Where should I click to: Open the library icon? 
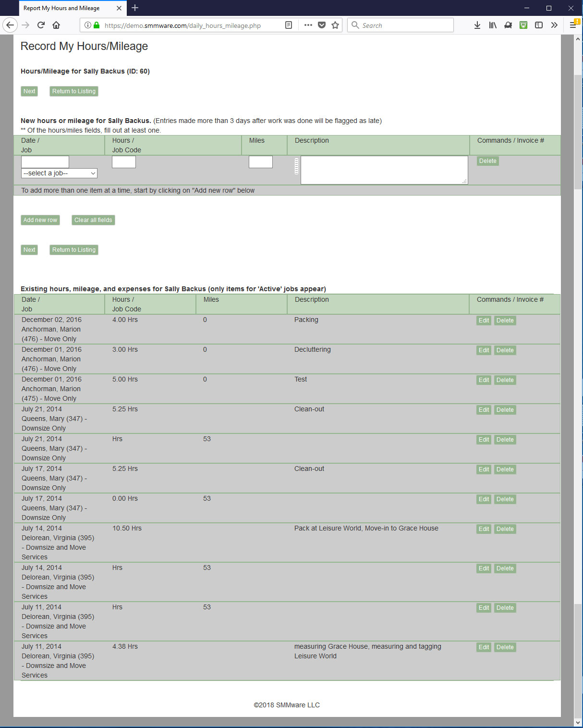[x=493, y=25]
